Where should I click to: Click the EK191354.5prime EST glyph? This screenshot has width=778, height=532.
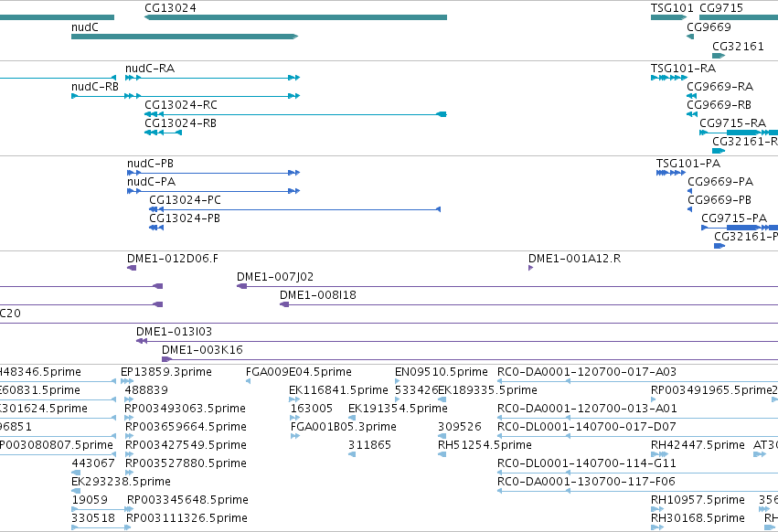pos(352,418)
